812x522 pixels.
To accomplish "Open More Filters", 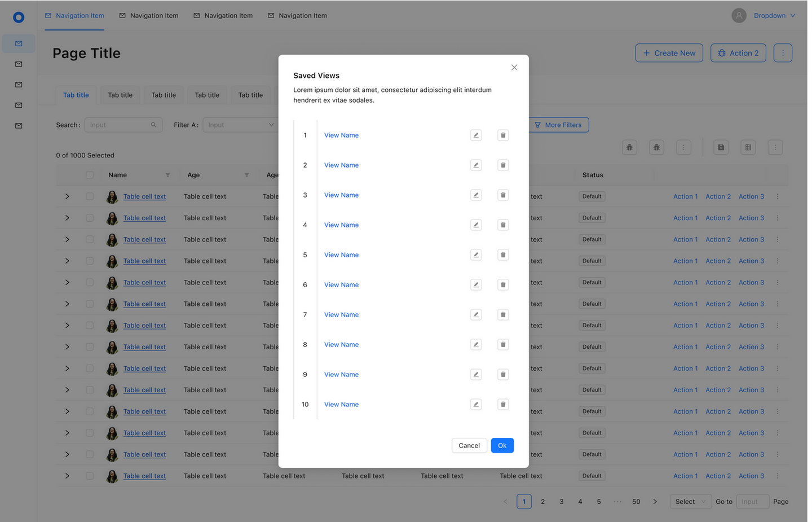I will pyautogui.click(x=558, y=125).
